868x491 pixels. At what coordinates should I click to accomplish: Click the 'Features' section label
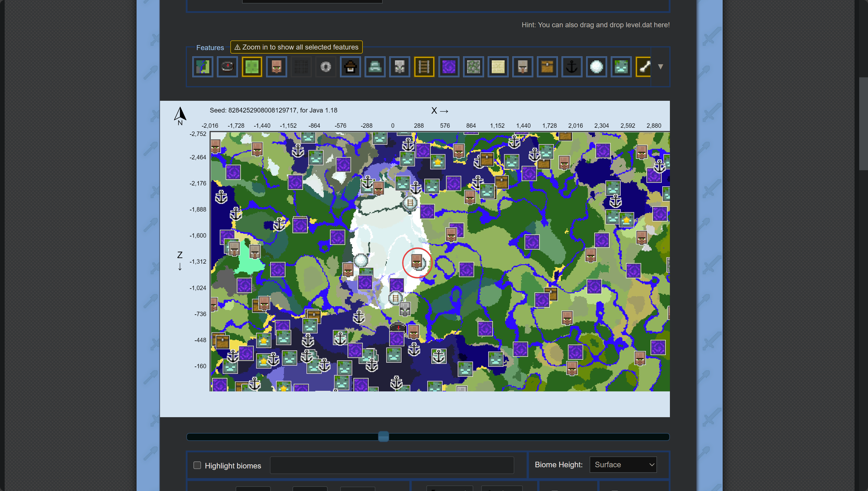click(x=210, y=47)
